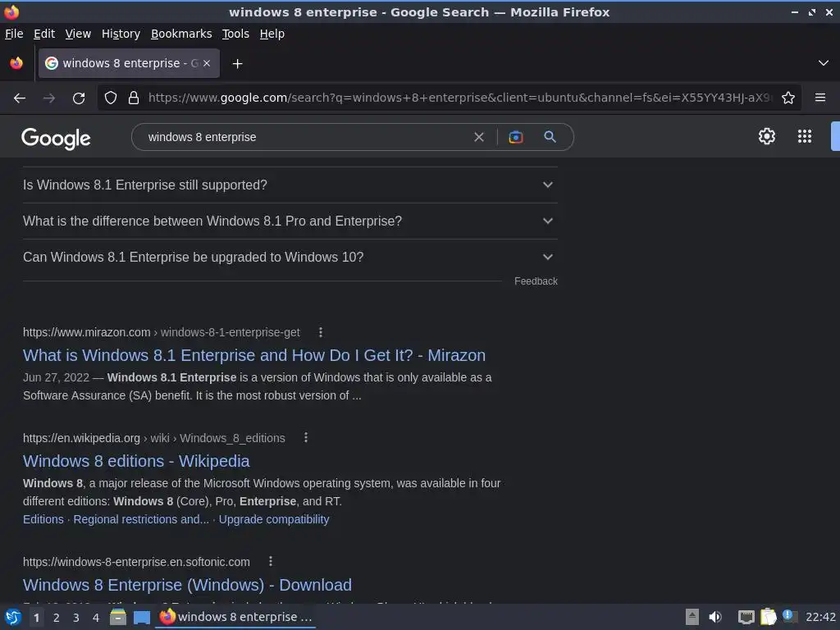Open the Windows 8 editions Wikipedia result
This screenshot has width=840, height=630.
(x=136, y=461)
